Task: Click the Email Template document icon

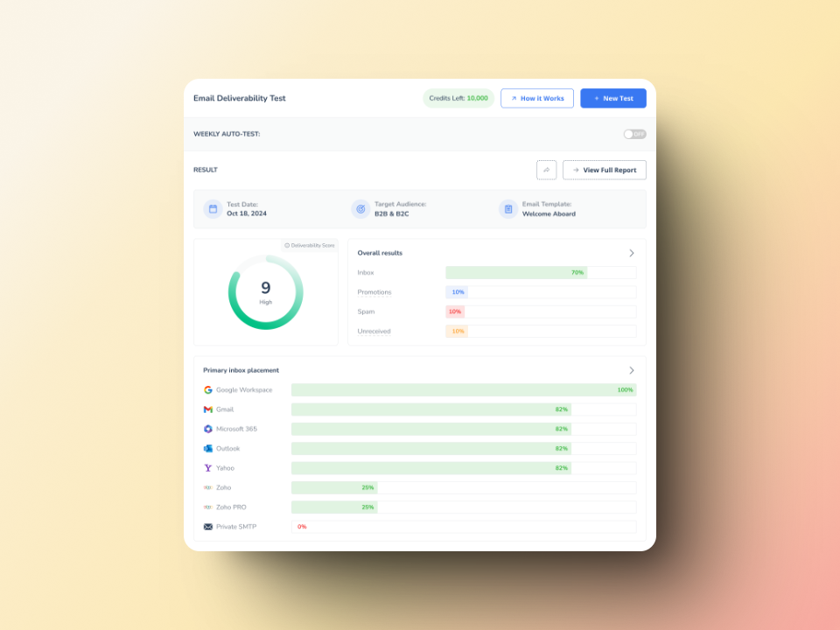Action: click(508, 209)
